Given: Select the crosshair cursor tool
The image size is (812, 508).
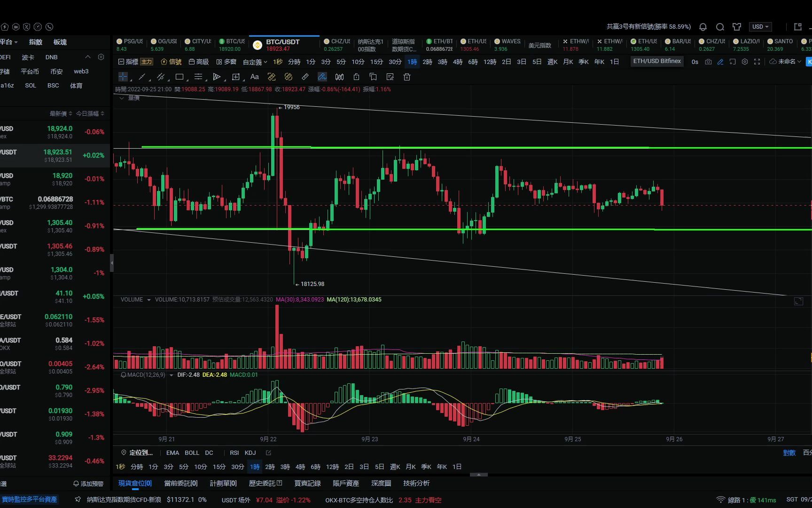Looking at the screenshot, I should coord(123,77).
